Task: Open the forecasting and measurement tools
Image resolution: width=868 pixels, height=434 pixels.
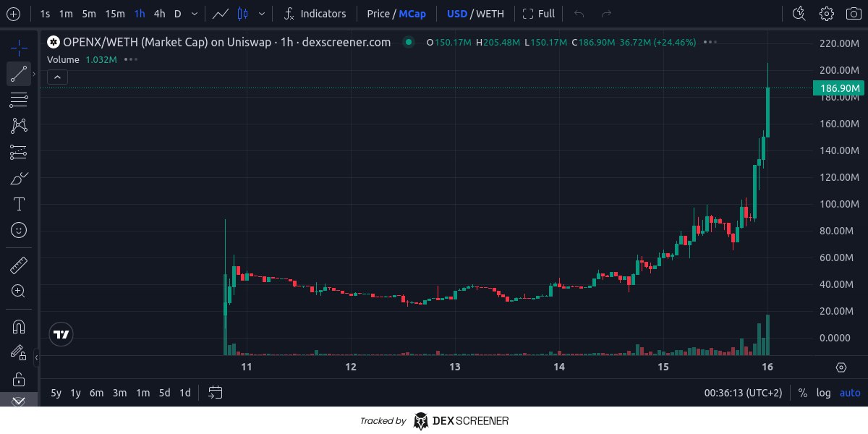Action: click(x=19, y=152)
